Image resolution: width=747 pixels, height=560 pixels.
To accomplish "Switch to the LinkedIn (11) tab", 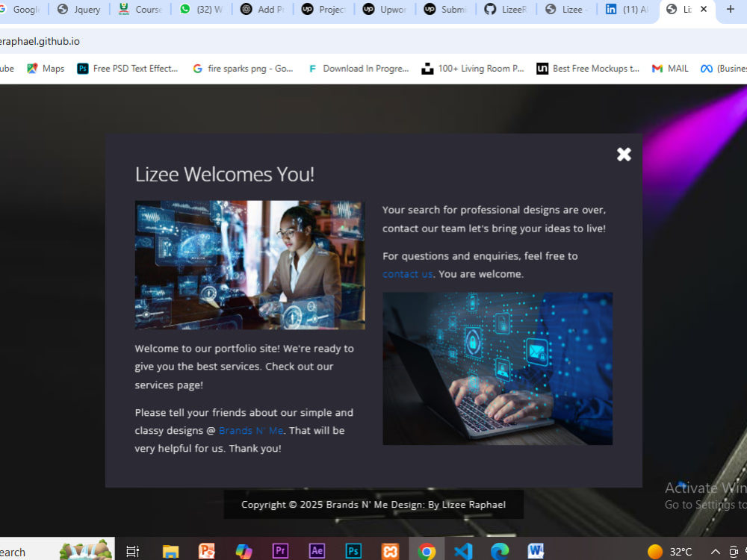I will coord(628,10).
